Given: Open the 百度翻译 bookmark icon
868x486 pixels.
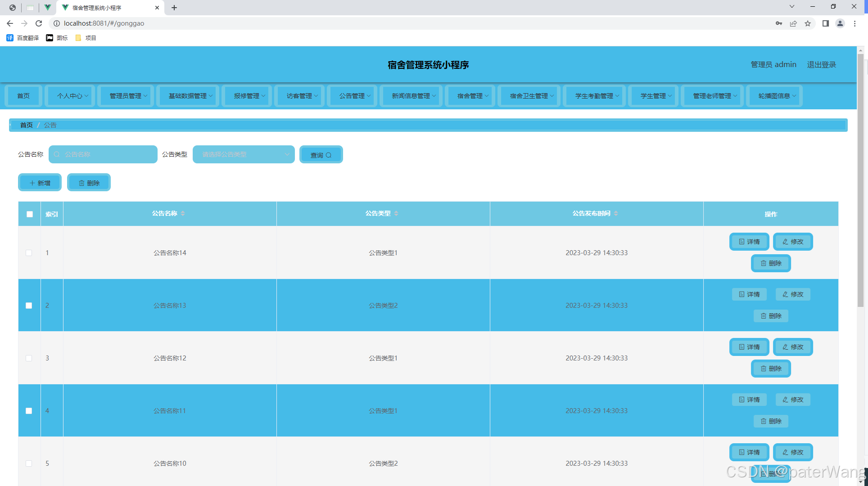Looking at the screenshot, I should pyautogui.click(x=10, y=38).
